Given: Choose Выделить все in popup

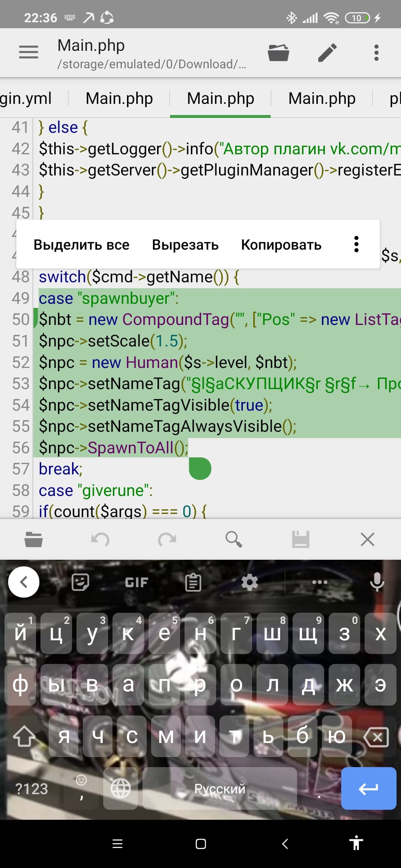Looking at the screenshot, I should [81, 245].
